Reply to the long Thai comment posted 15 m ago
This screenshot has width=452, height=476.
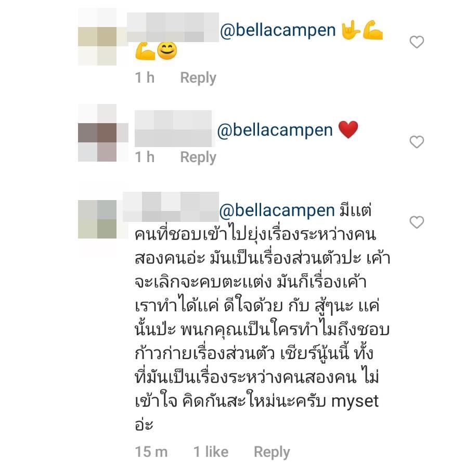coord(272,452)
